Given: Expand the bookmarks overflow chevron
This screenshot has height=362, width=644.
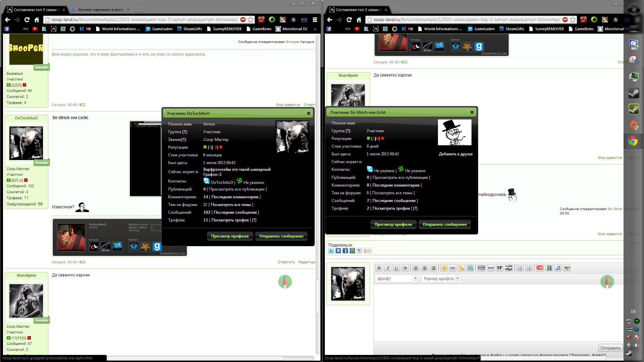Looking at the screenshot, I should [x=315, y=29].
